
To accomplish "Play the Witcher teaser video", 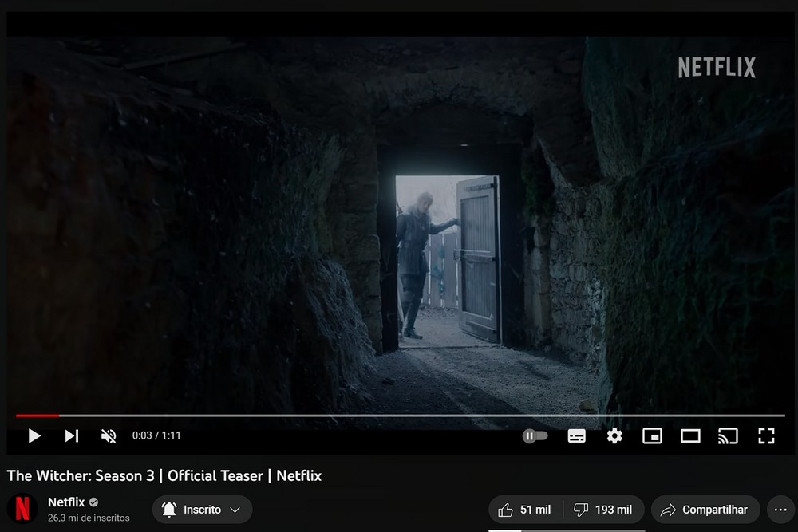I will 34,435.
